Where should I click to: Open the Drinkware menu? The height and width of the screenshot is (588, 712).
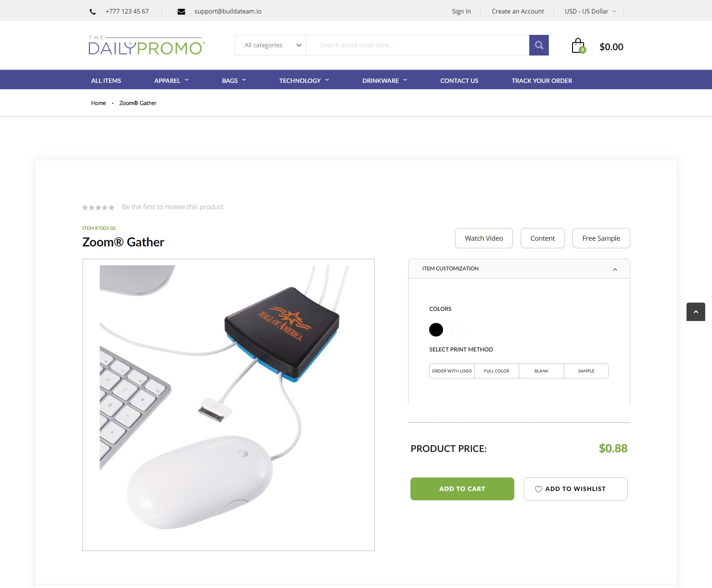[x=385, y=80]
